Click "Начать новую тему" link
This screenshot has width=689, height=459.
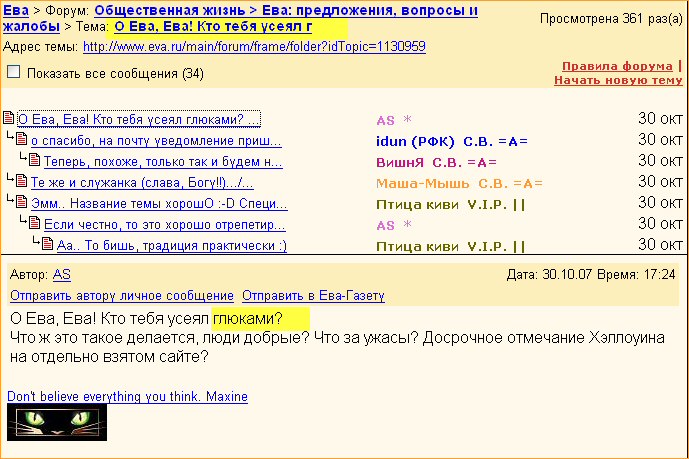618,79
